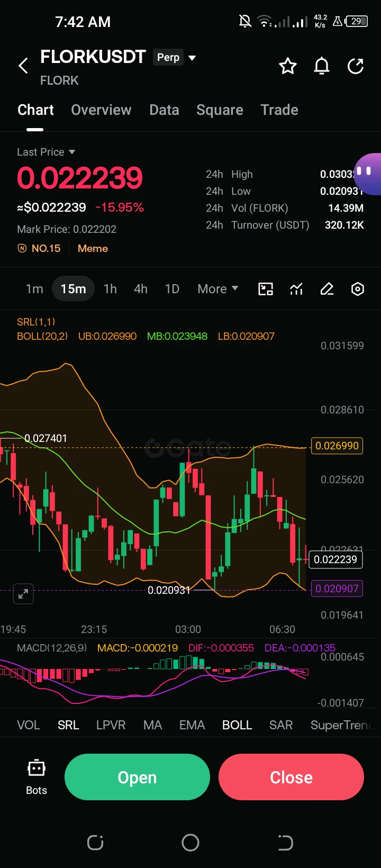The height and width of the screenshot is (868, 381).
Task: Expand the Last Price dropdown
Action: [x=46, y=152]
